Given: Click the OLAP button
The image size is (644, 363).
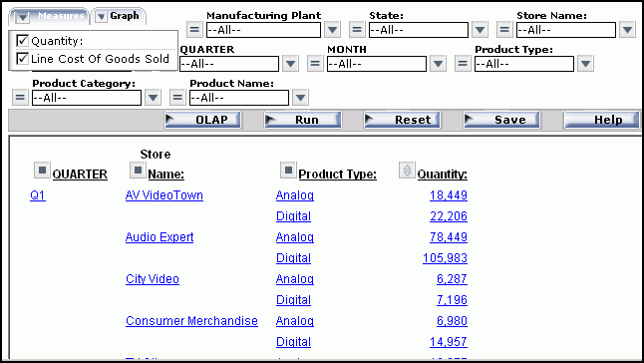Looking at the screenshot, I should (x=203, y=120).
